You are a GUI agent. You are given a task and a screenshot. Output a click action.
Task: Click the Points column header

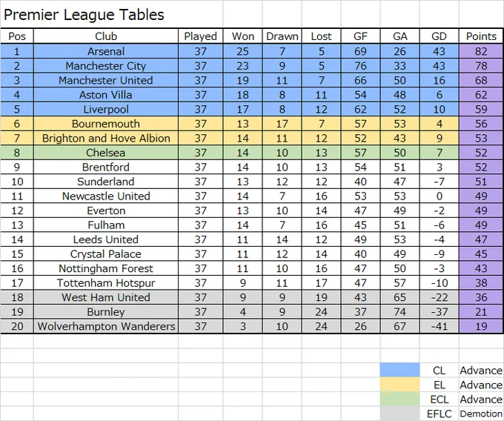click(x=481, y=36)
